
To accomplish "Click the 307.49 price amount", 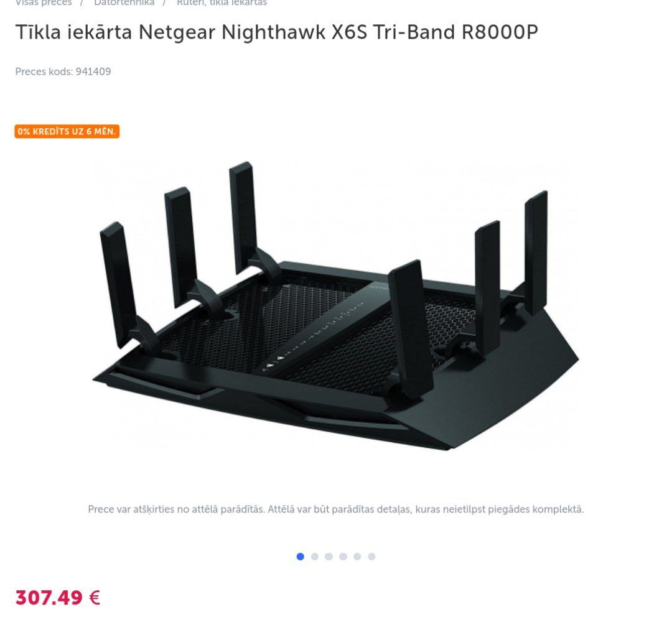I will click(49, 597).
